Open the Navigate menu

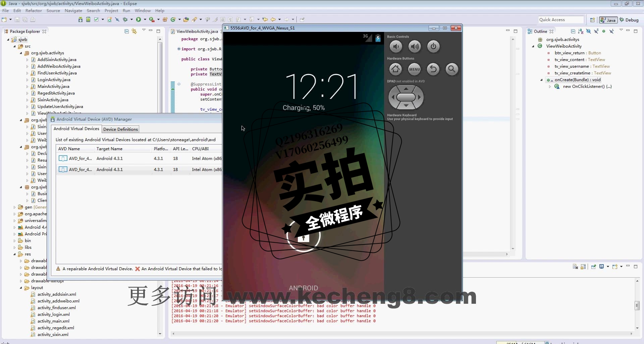pos(73,11)
